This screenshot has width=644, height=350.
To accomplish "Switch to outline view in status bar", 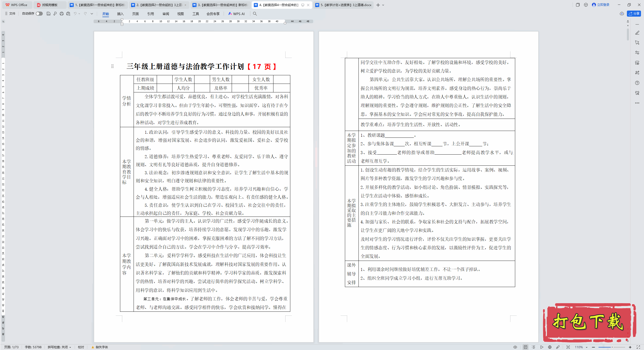I will click(x=534, y=347).
